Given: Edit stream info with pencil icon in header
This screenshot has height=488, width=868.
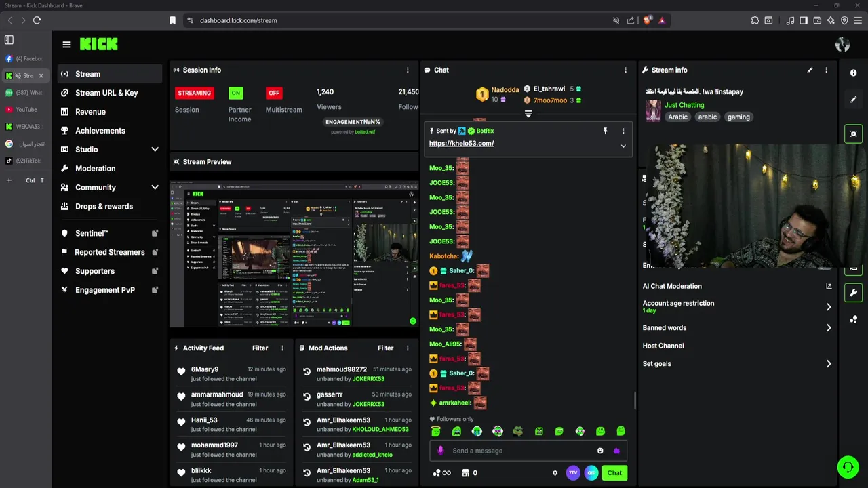Looking at the screenshot, I should click(x=810, y=70).
